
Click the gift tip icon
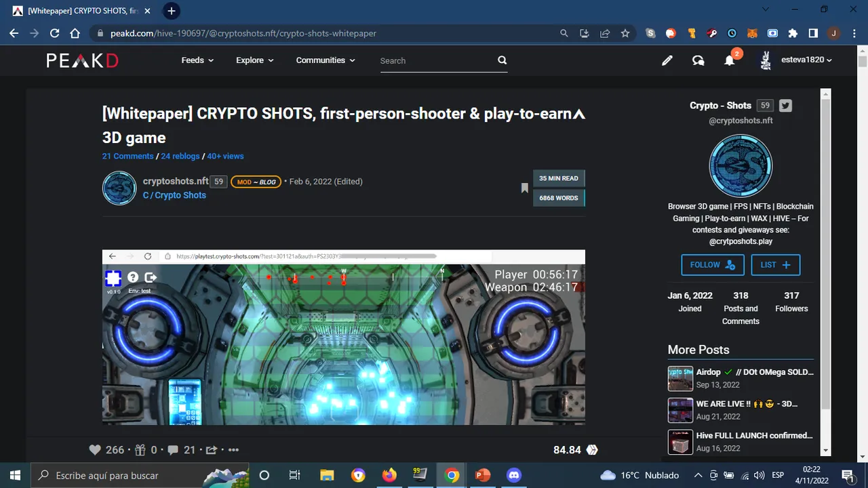pos(140,449)
